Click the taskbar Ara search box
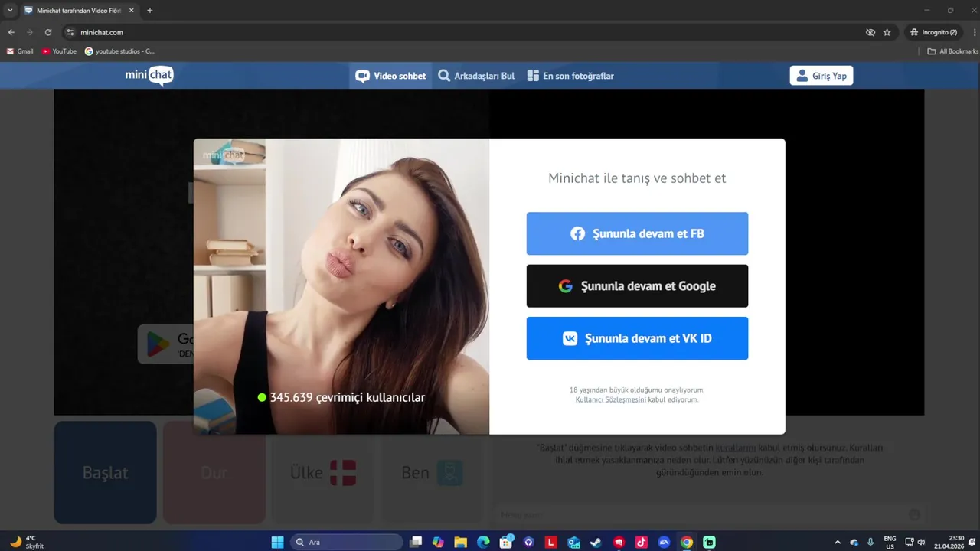The width and height of the screenshot is (980, 551). tap(347, 542)
